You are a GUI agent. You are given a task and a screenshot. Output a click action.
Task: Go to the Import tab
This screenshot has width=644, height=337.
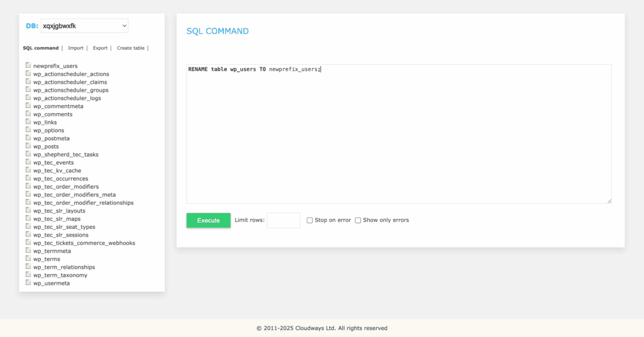(x=75, y=48)
